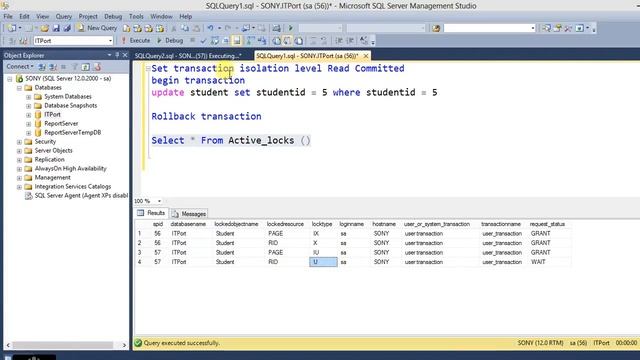
Task: Select the Management folder tree item
Action: (52, 178)
